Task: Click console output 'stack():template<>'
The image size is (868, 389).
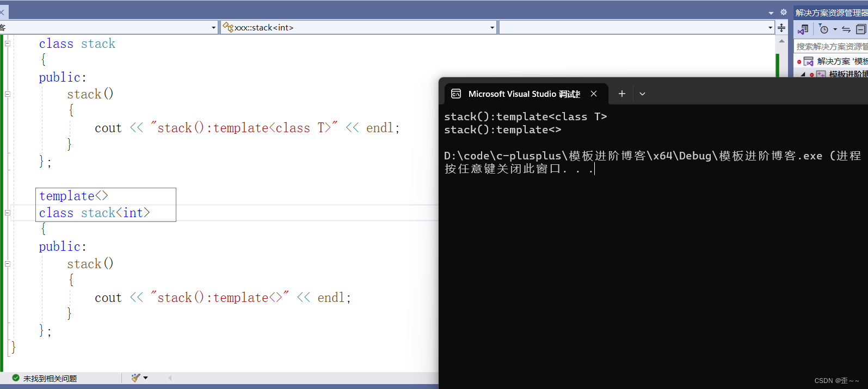Action: pos(502,129)
